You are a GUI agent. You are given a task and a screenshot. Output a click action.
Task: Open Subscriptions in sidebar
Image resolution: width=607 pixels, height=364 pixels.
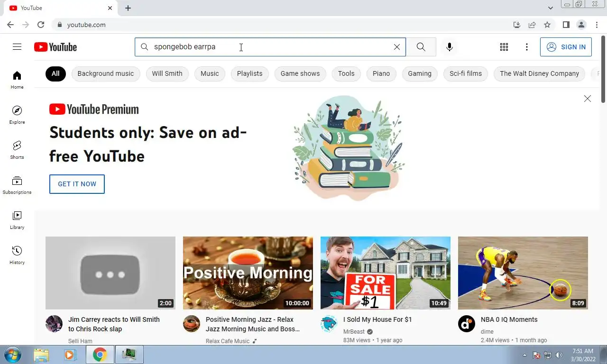(x=17, y=185)
